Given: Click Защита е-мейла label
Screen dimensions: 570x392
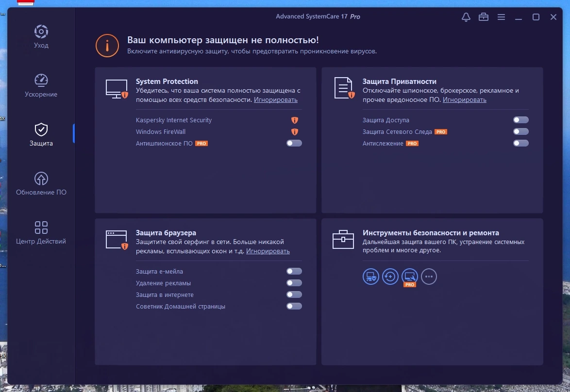Looking at the screenshot, I should [159, 271].
